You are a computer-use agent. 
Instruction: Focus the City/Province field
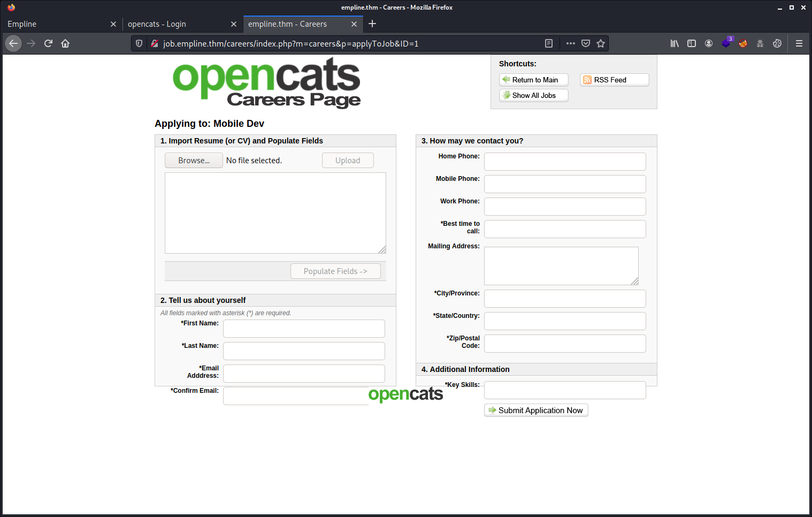point(565,299)
